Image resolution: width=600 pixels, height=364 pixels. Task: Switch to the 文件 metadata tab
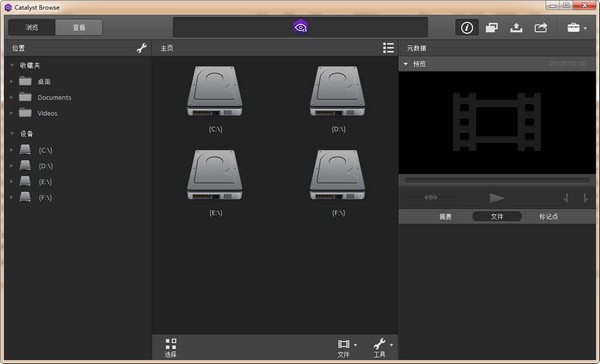497,217
